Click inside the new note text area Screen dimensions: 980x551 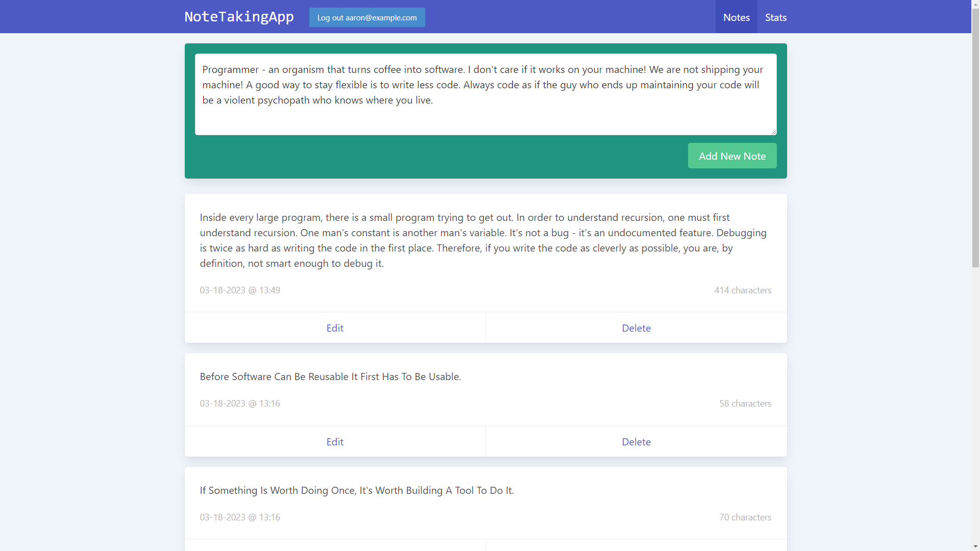click(485, 94)
